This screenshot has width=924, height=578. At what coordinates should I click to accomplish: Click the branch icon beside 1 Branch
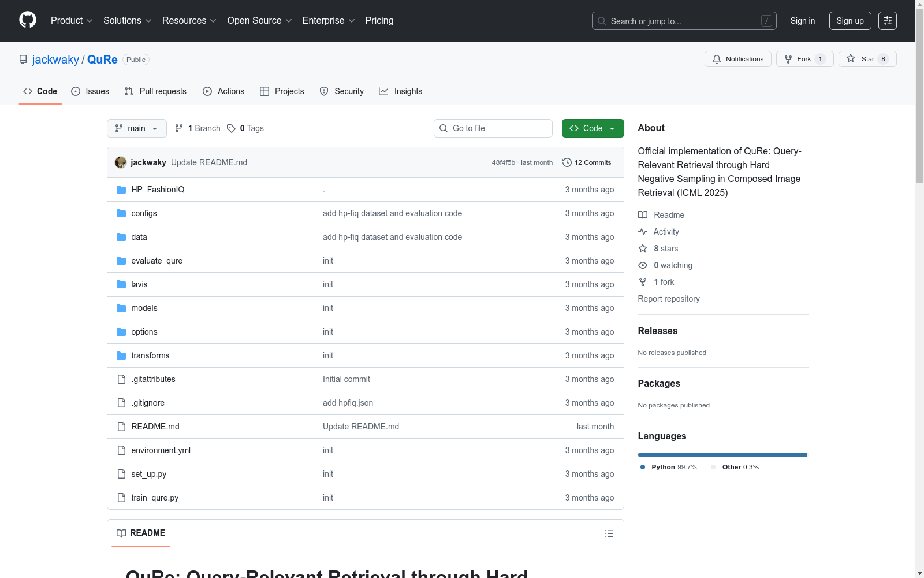click(179, 128)
